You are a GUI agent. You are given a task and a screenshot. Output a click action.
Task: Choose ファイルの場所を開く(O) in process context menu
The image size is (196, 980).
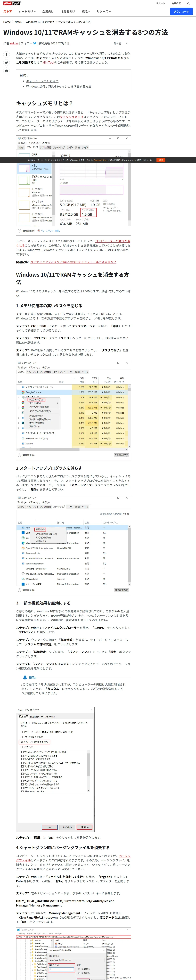click(40, 420)
